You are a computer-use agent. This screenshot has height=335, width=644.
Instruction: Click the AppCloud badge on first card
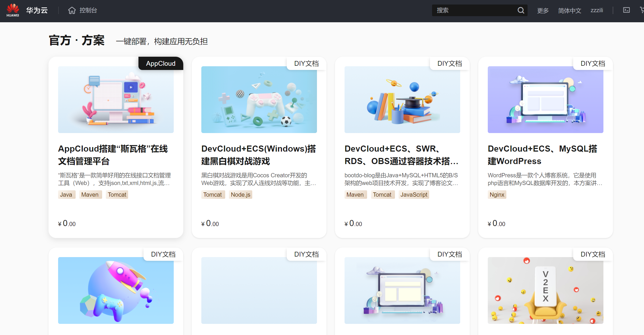(x=161, y=64)
